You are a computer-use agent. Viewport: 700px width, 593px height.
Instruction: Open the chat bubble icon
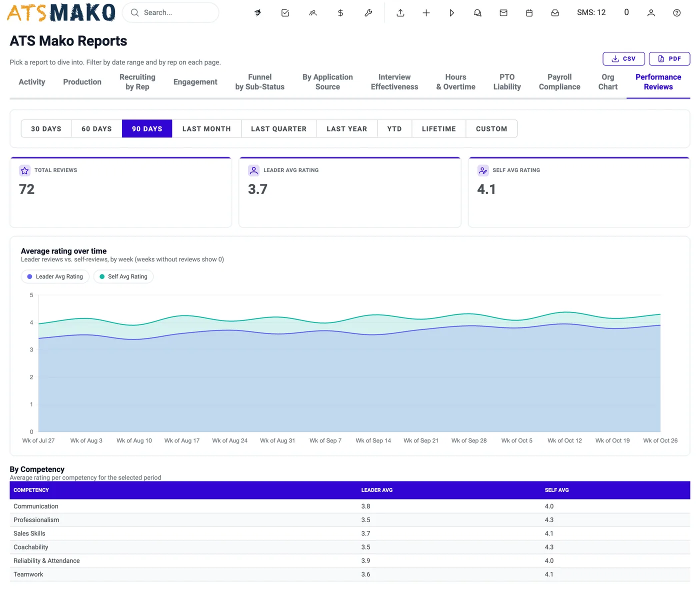point(477,13)
